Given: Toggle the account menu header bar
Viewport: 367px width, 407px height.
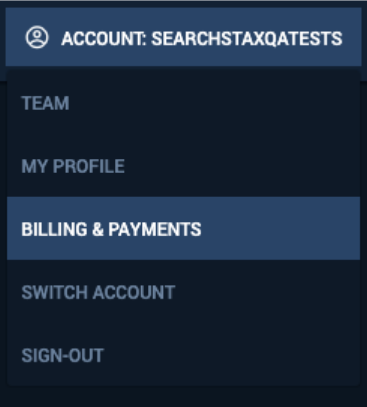Looking at the screenshot, I should point(183,37).
